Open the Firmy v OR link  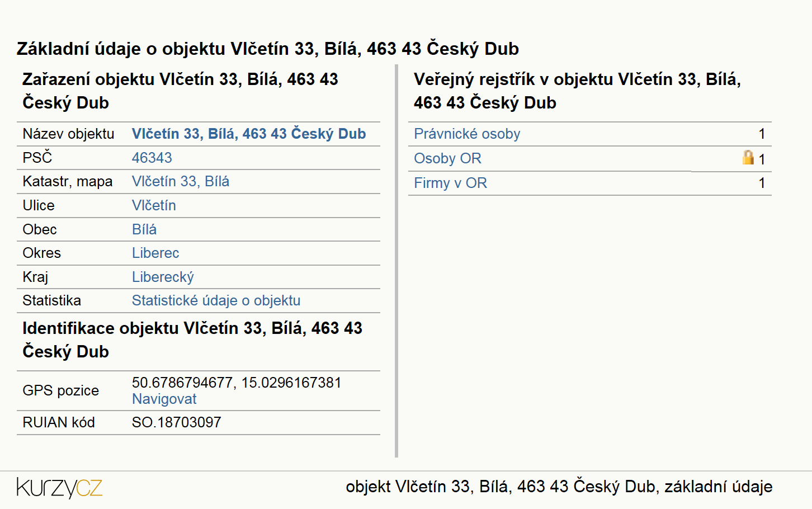coord(450,183)
